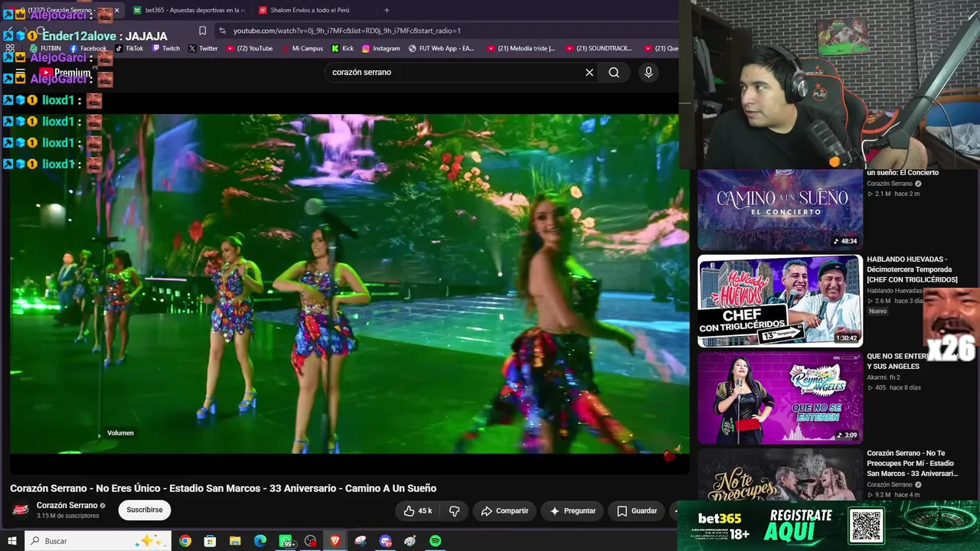Screen dimensions: 980x551
Task: Open Microsoft Edge from the taskbar
Action: point(260,541)
